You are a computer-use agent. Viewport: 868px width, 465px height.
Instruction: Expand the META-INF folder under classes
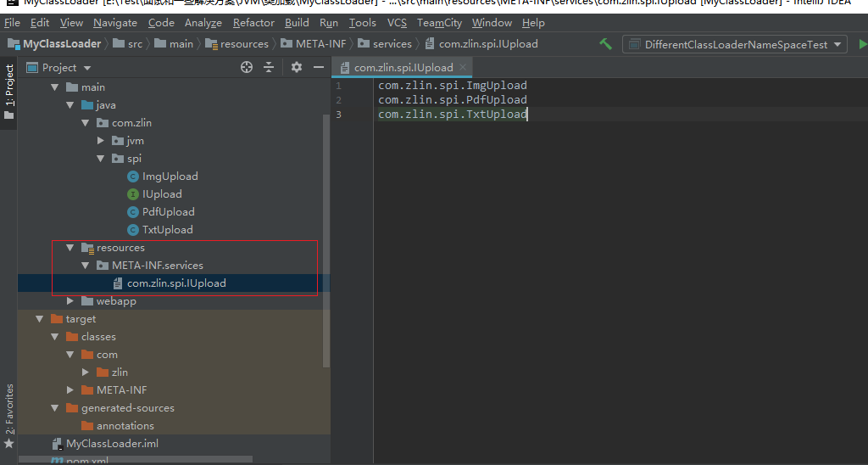click(x=70, y=390)
